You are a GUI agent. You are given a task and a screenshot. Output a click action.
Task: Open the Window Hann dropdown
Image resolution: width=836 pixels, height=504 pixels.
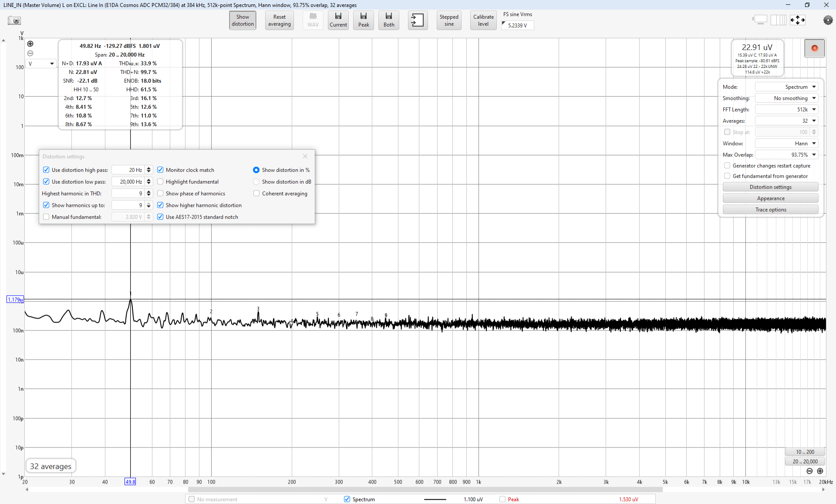[x=786, y=144]
